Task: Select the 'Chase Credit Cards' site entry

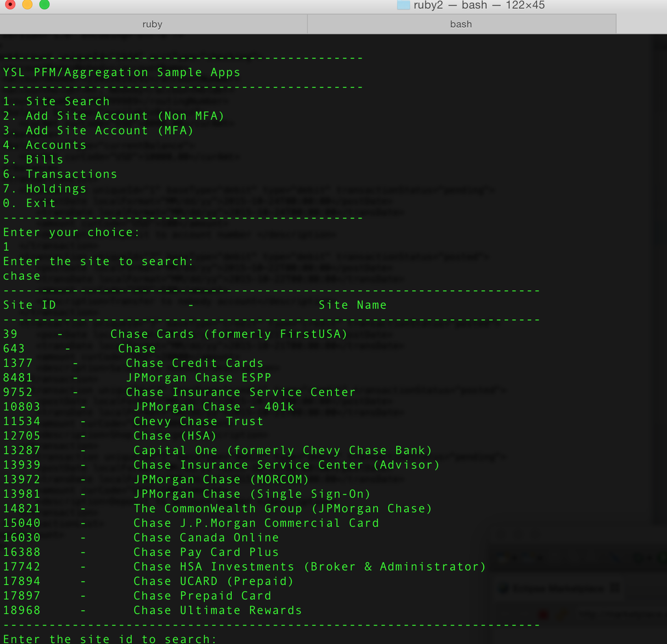Action: point(195,363)
